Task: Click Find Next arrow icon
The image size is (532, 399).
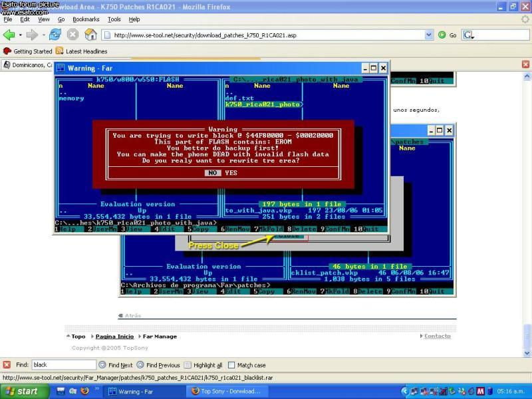Action: (x=102, y=364)
